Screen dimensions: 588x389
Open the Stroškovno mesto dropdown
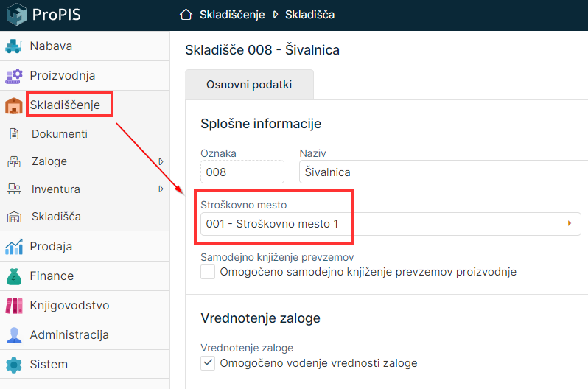pos(570,224)
